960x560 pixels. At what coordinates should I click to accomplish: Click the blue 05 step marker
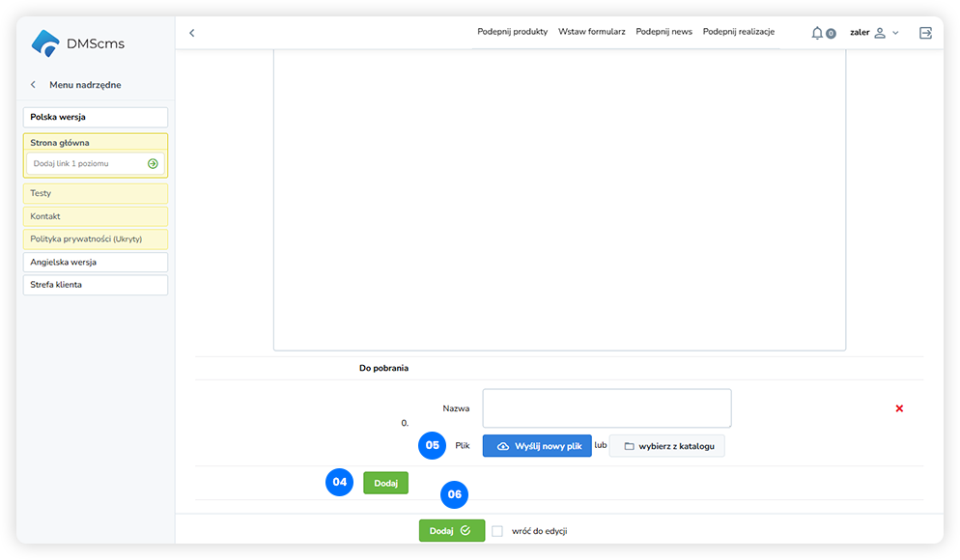(x=432, y=445)
